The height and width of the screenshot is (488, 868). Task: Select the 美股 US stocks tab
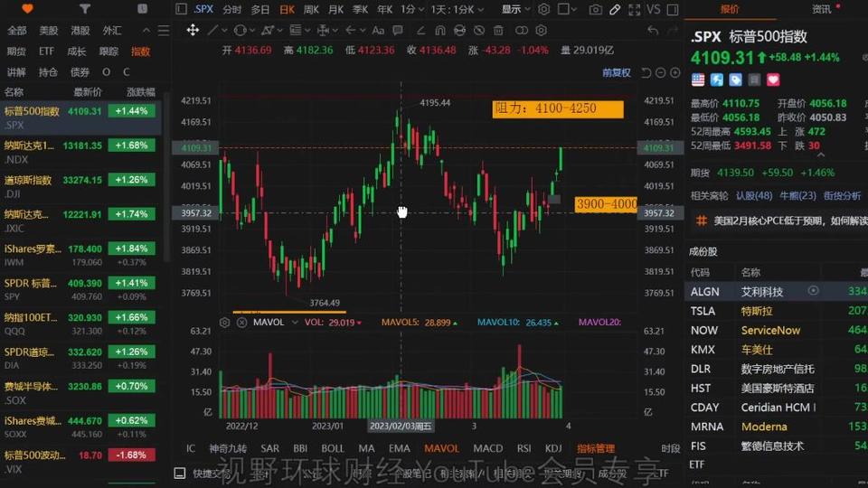(x=49, y=31)
